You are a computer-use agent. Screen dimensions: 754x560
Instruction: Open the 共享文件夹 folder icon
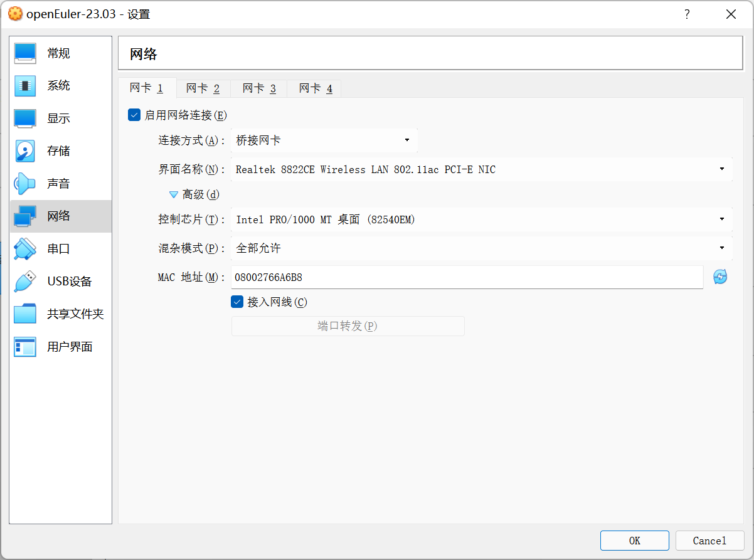coord(25,314)
